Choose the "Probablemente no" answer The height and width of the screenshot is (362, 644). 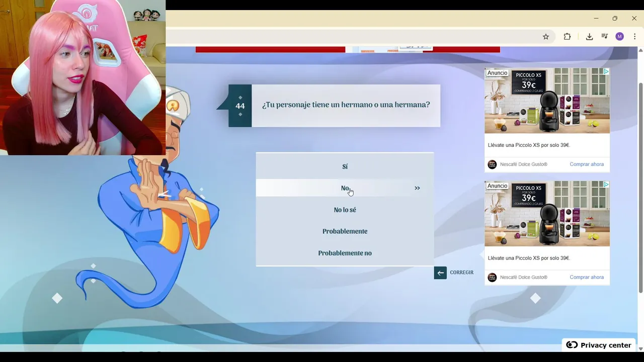click(345, 253)
